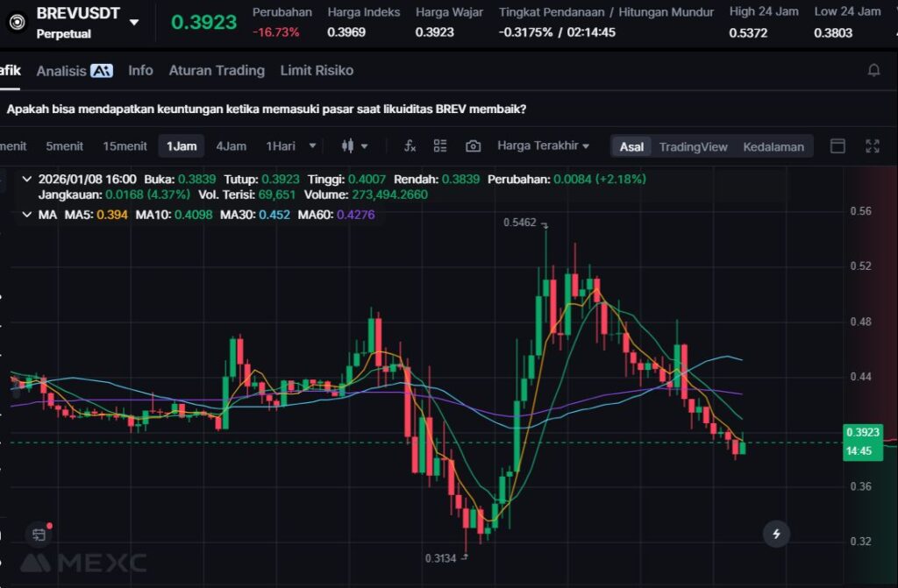Take a chart snapshot with camera icon
The width and height of the screenshot is (898, 588).
pos(473,146)
